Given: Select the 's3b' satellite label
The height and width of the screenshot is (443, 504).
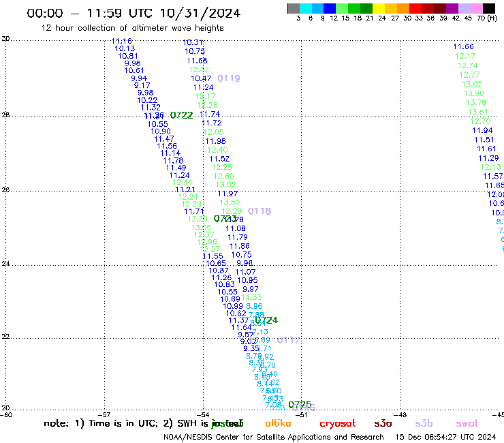Looking at the screenshot, I should pos(424,423).
